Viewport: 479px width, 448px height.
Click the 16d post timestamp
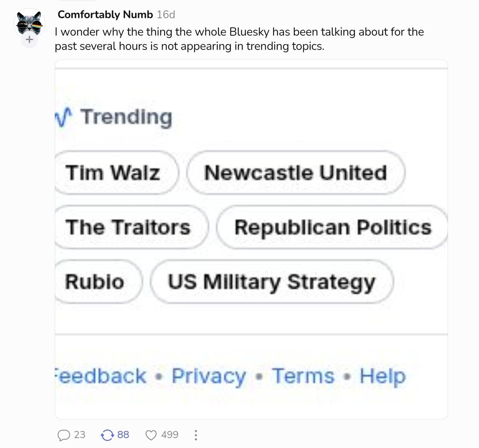166,15
